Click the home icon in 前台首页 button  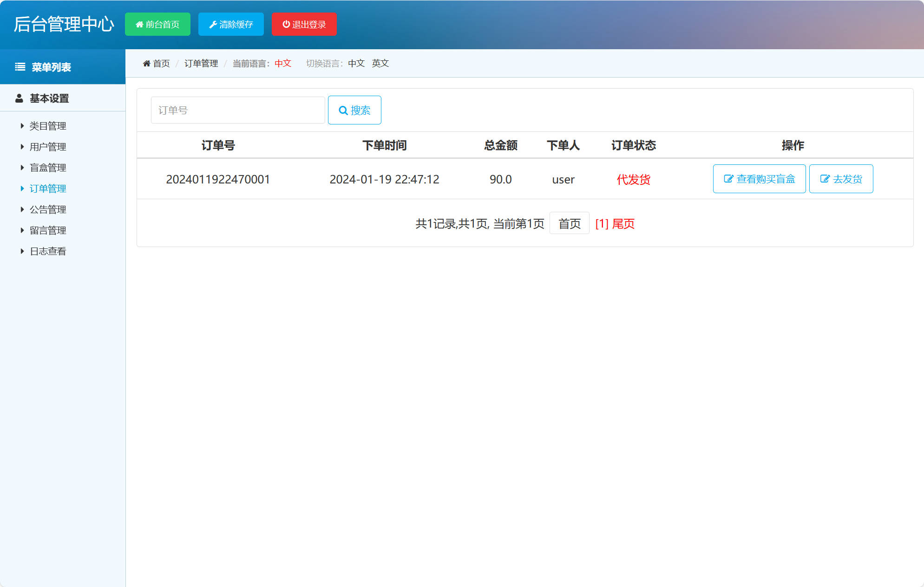pyautogui.click(x=139, y=24)
